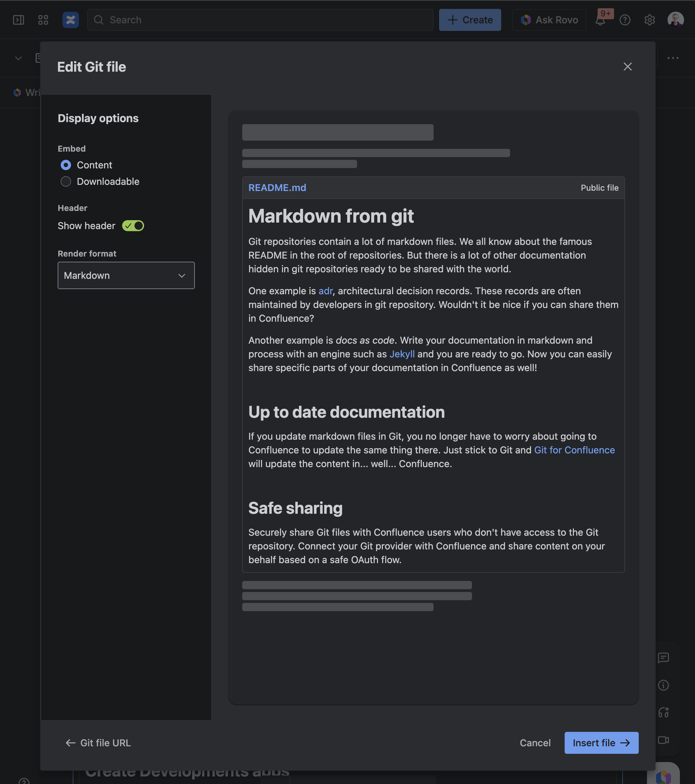Open the comments panel

pos(663,658)
